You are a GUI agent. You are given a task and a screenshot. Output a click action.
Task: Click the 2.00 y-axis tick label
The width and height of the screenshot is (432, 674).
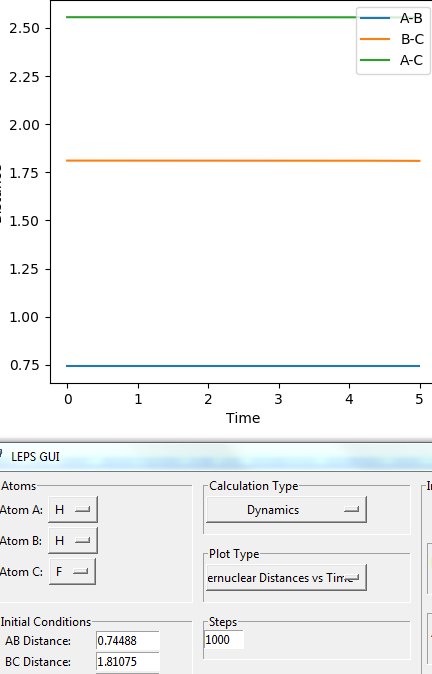pos(25,125)
